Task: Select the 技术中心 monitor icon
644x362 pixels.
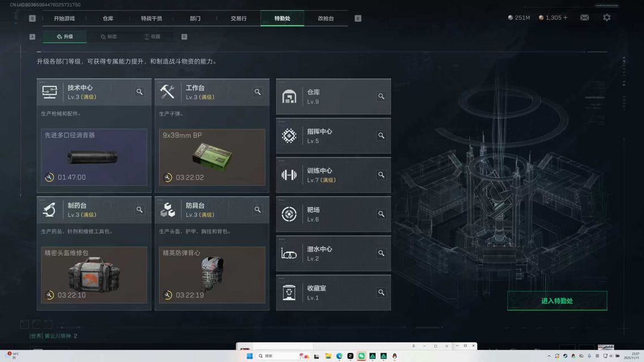Action: pyautogui.click(x=50, y=92)
